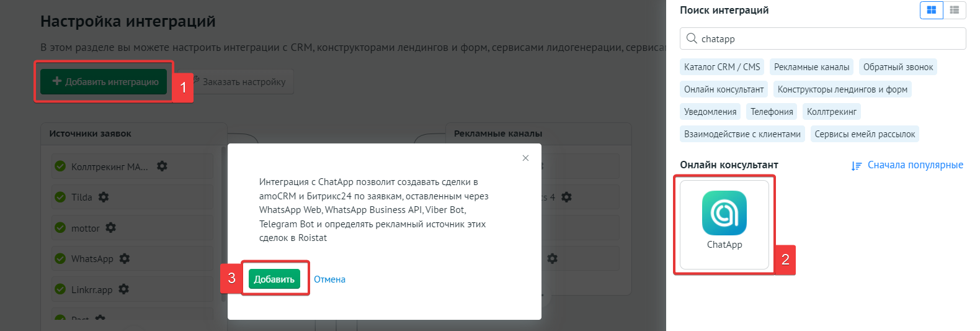Select the 'Онлайн консультант' filter tag
Viewport: 980px width, 331px height.
[724, 89]
